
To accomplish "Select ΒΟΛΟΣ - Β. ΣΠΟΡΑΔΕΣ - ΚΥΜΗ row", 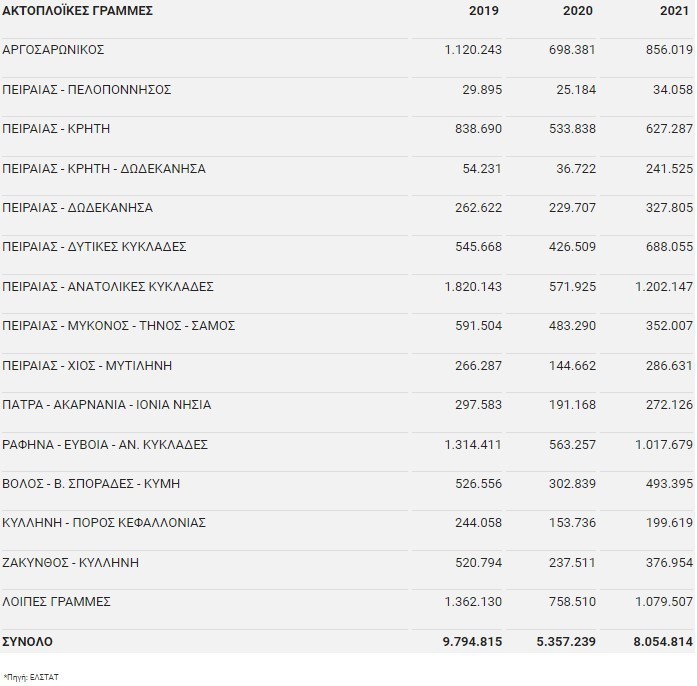I will [x=91, y=484].
